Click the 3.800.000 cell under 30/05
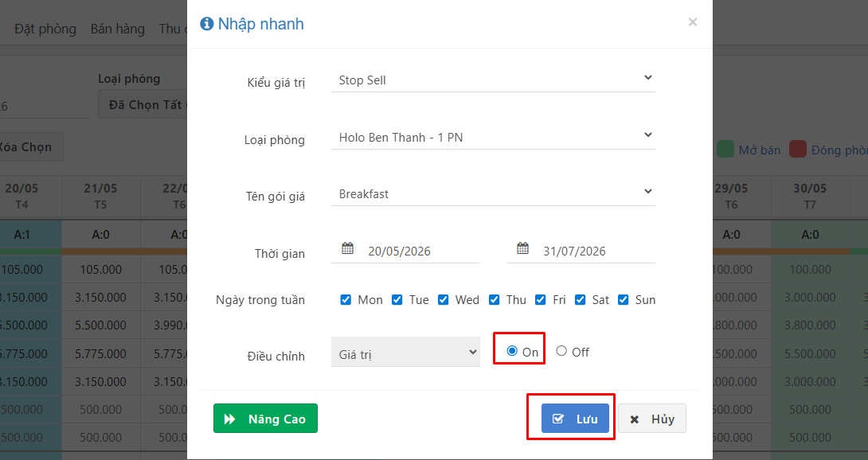 click(810, 325)
